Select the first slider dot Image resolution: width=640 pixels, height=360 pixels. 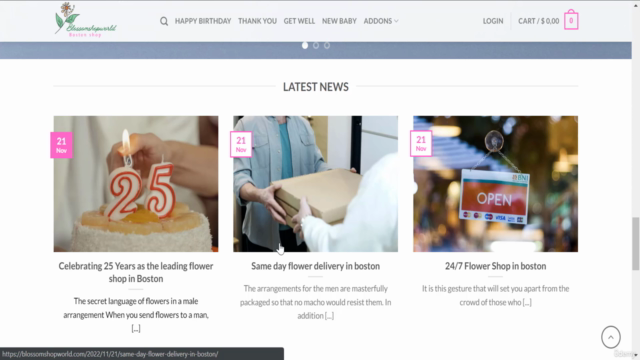tap(305, 46)
